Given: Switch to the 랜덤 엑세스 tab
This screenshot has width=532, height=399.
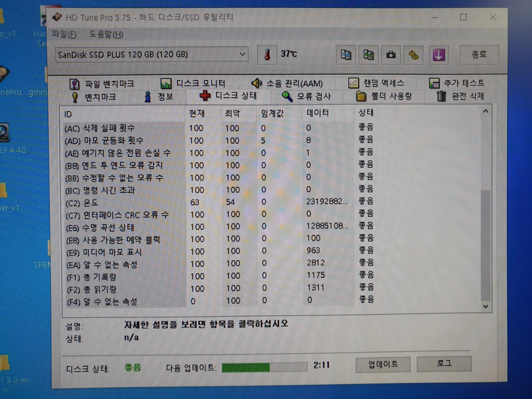Looking at the screenshot, I should (x=376, y=83).
